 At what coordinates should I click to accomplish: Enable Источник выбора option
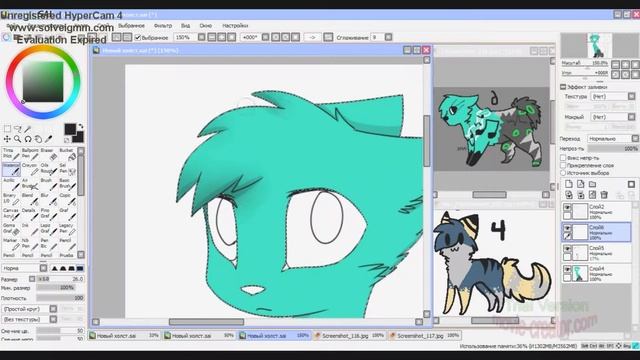pyautogui.click(x=563, y=173)
